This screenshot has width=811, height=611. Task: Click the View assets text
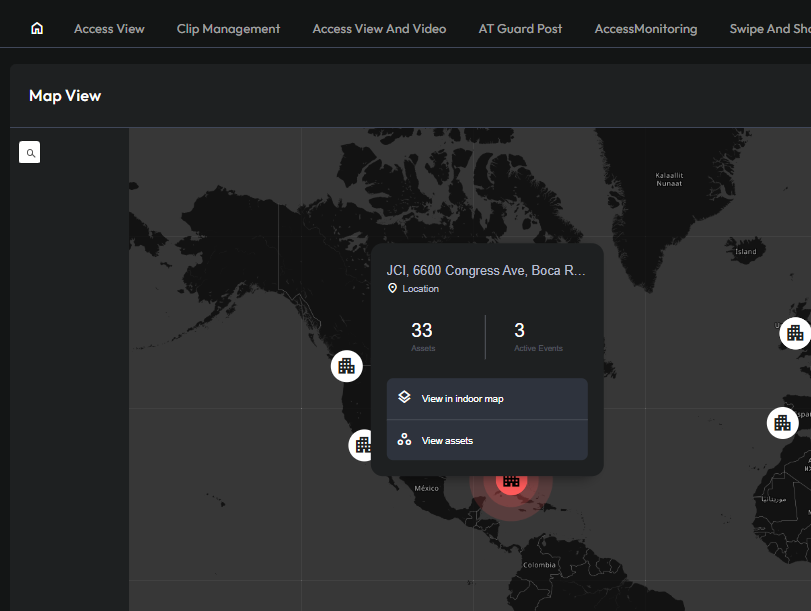(447, 440)
